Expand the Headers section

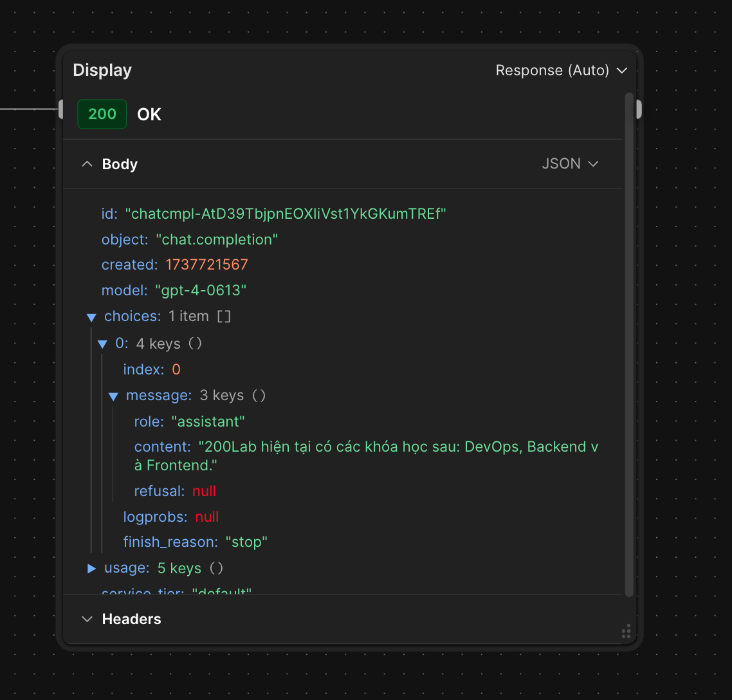click(x=87, y=619)
